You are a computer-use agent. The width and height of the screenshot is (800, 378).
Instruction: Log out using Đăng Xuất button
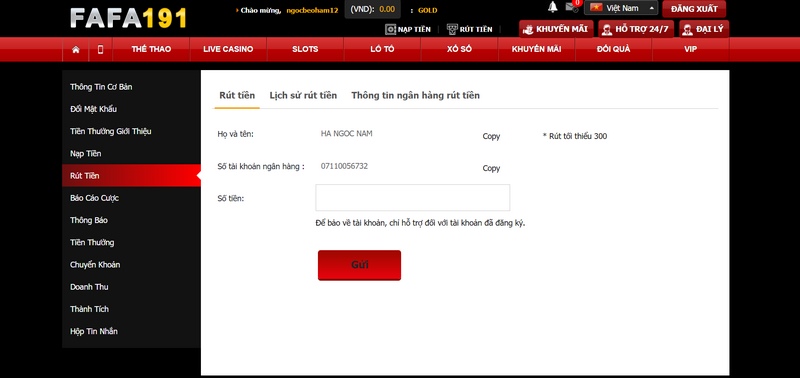tap(694, 9)
